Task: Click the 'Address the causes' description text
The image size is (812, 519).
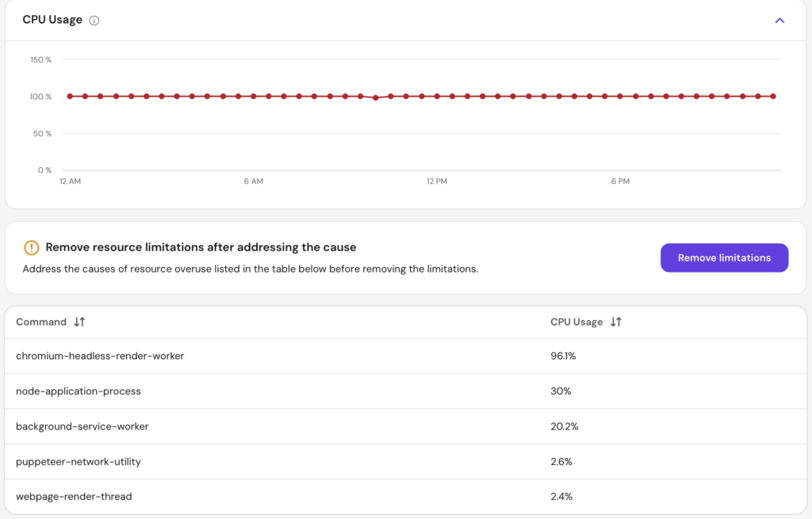Action: [x=250, y=269]
